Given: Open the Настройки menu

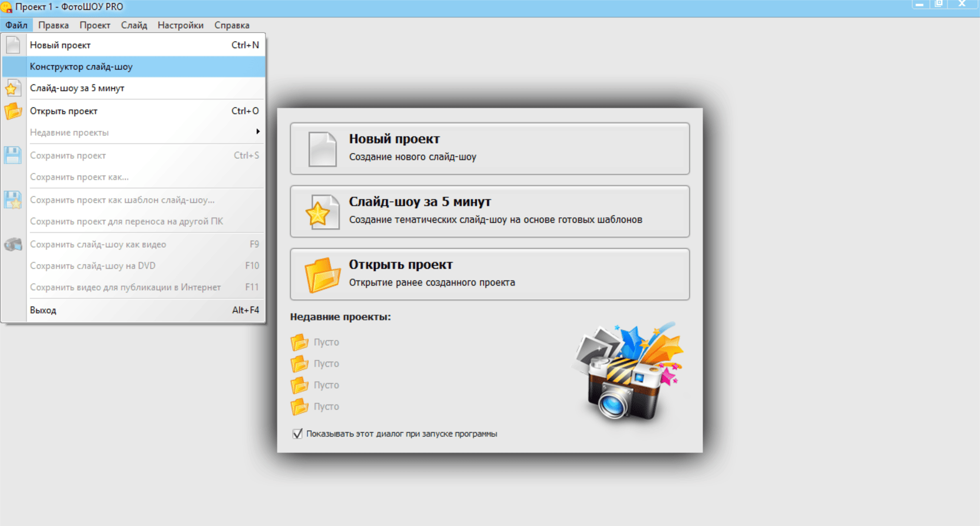Looking at the screenshot, I should [x=181, y=25].
